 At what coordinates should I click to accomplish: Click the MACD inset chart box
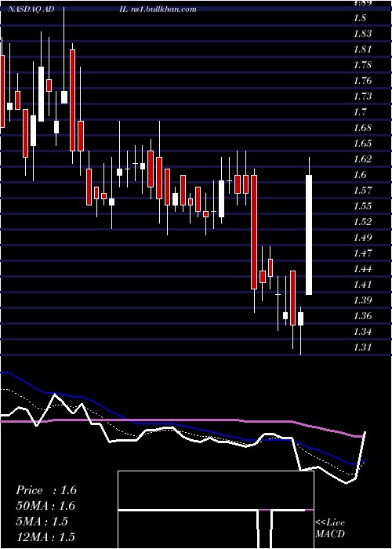pyautogui.click(x=216, y=510)
